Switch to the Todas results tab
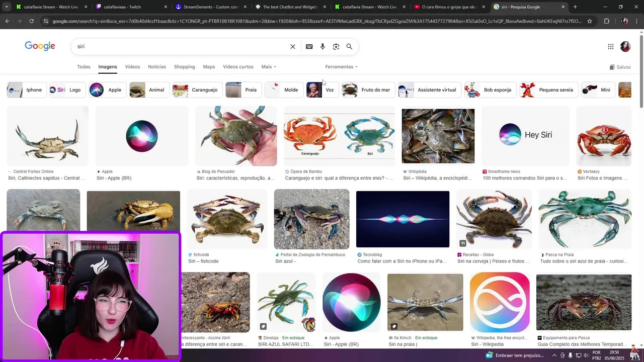The width and height of the screenshot is (644, 362). 84,67
